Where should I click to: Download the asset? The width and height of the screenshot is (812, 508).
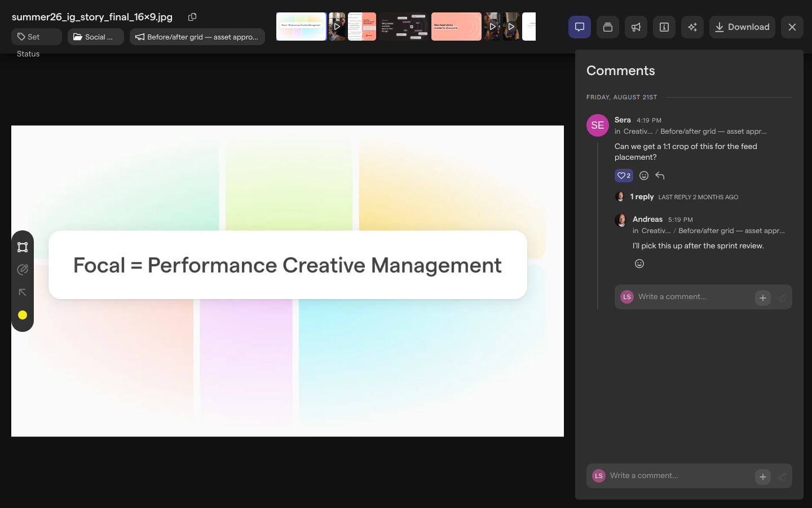(x=742, y=27)
